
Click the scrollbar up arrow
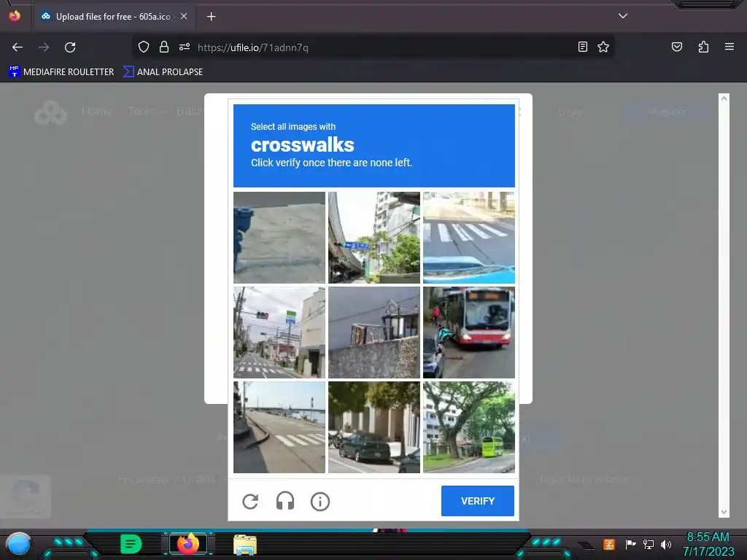[724, 98]
